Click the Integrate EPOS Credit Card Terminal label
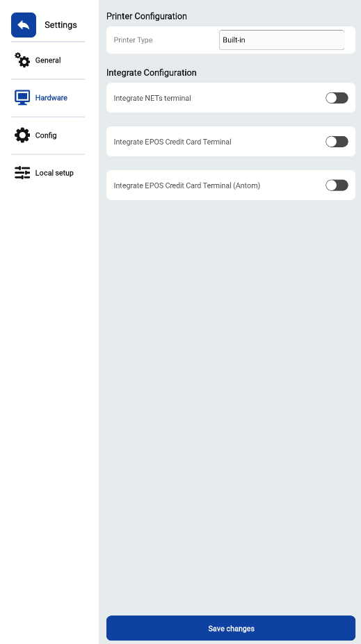Viewport: 361px width, 644px height. click(x=173, y=142)
